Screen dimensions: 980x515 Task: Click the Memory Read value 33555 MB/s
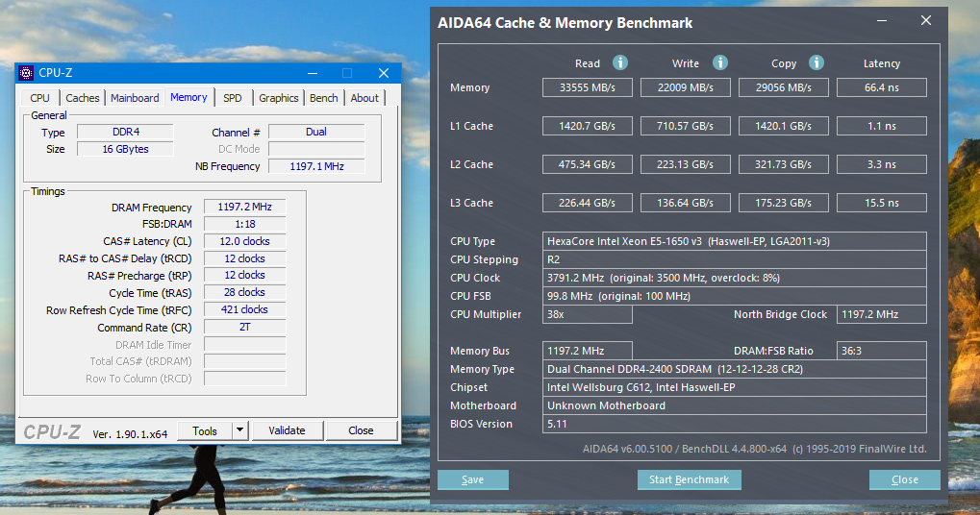(x=588, y=87)
